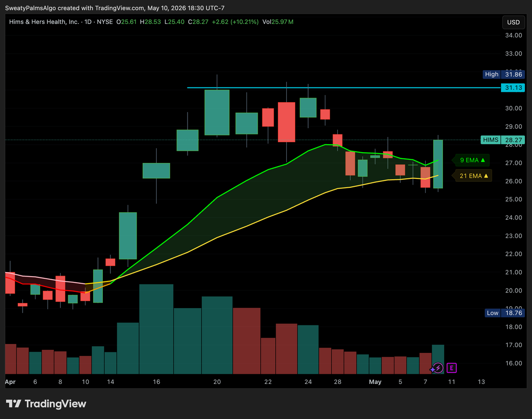Click the purple lightning bolt event icon
The image size is (532, 419).
(438, 368)
